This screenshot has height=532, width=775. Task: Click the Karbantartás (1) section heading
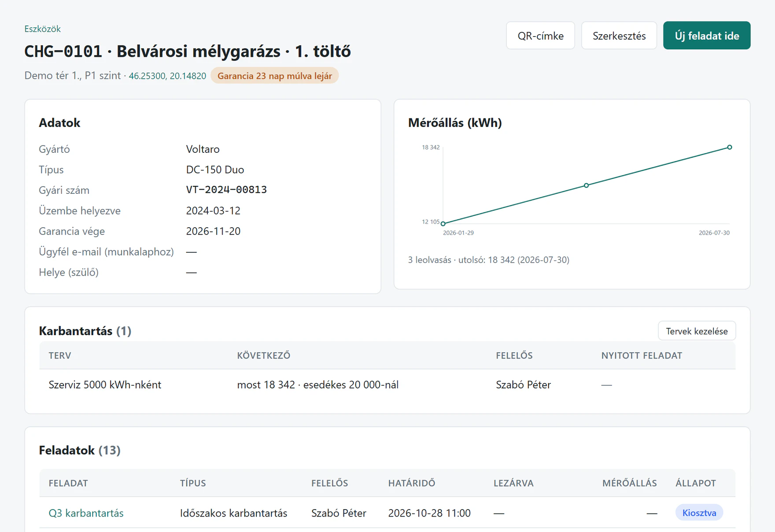coord(85,331)
